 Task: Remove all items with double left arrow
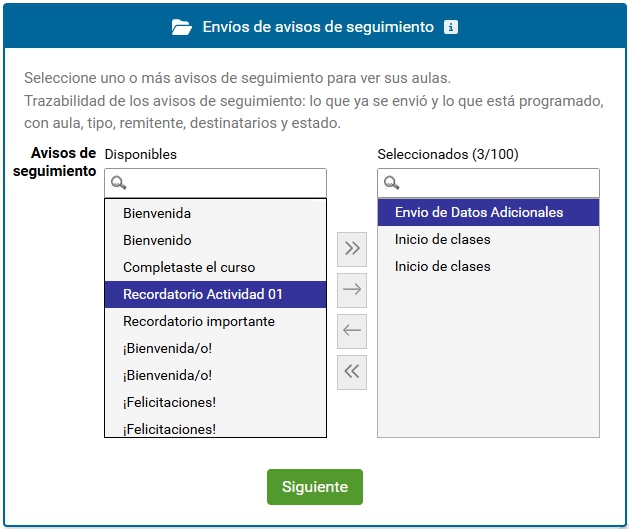point(352,372)
